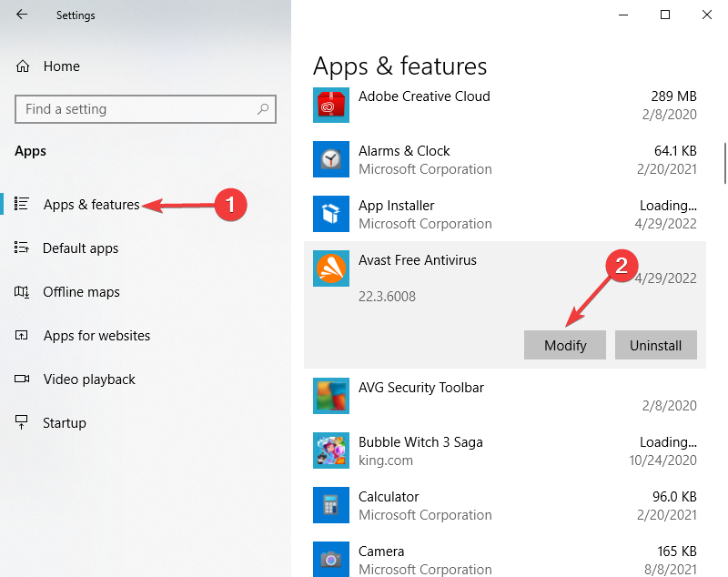728x577 pixels.
Task: Select the Alarms & Clock app icon
Action: [x=331, y=159]
